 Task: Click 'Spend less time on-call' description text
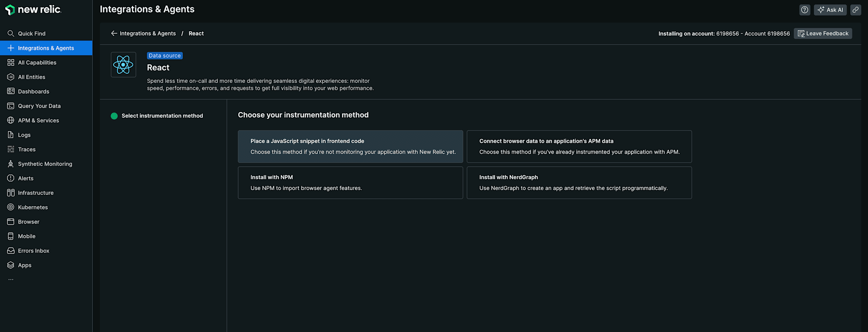260,85
